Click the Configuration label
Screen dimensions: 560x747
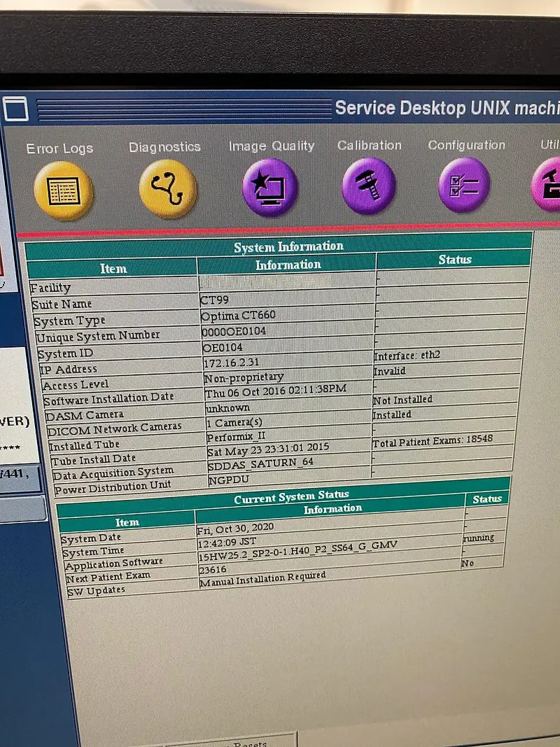click(x=467, y=145)
